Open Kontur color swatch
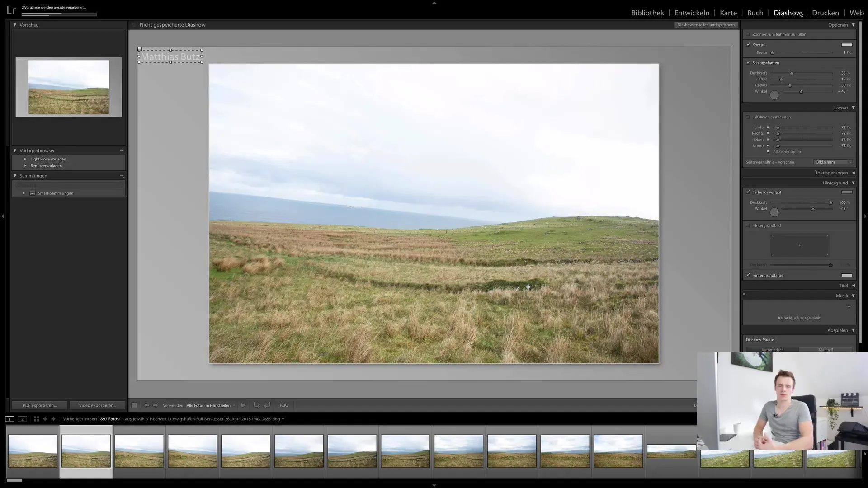The image size is (868, 488). click(x=847, y=45)
